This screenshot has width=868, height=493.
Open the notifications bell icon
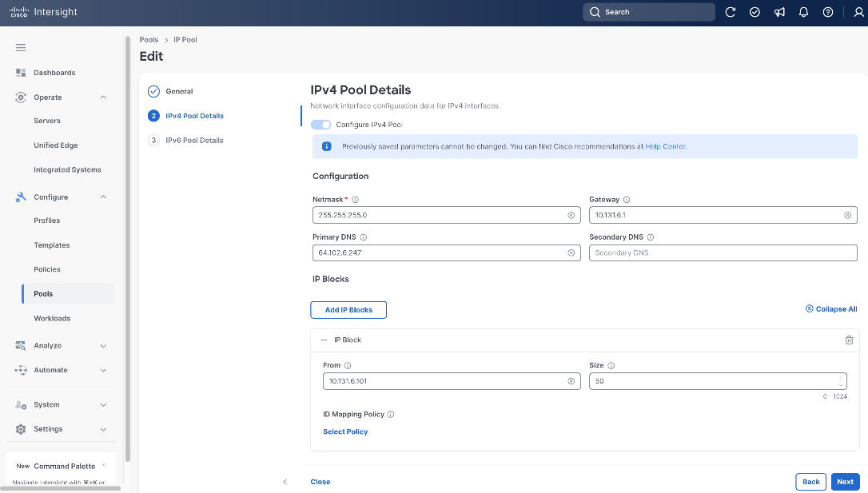pos(804,12)
